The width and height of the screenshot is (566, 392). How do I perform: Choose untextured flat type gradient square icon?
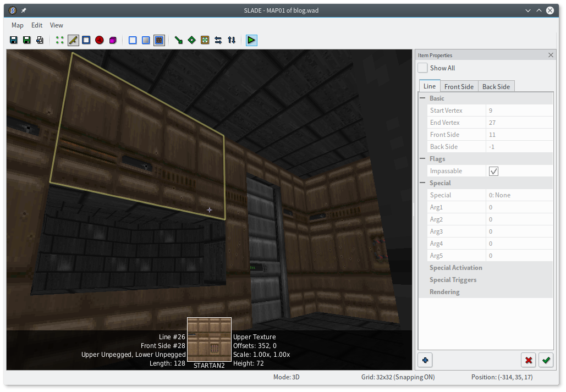pos(146,40)
